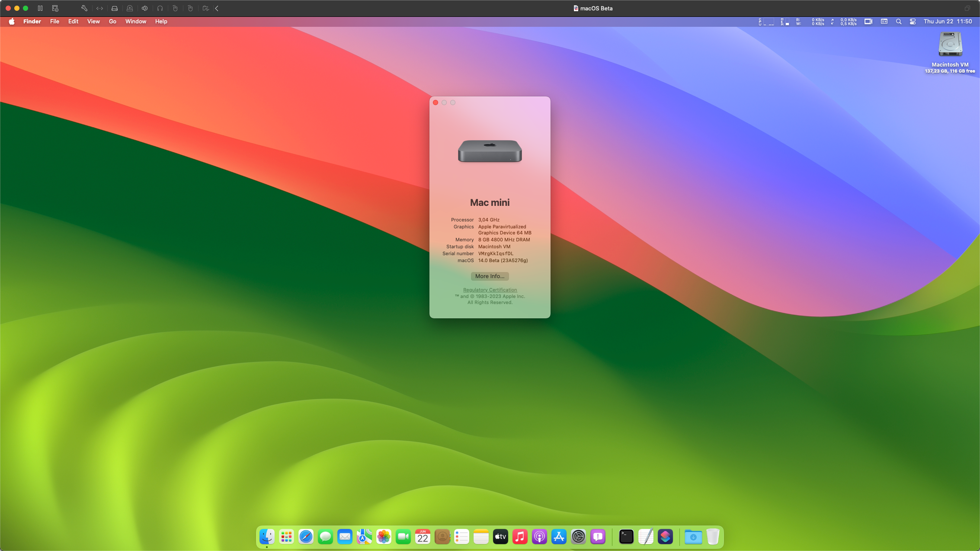
Task: Click the disk R/W speed indicator
Action: [x=810, y=22]
